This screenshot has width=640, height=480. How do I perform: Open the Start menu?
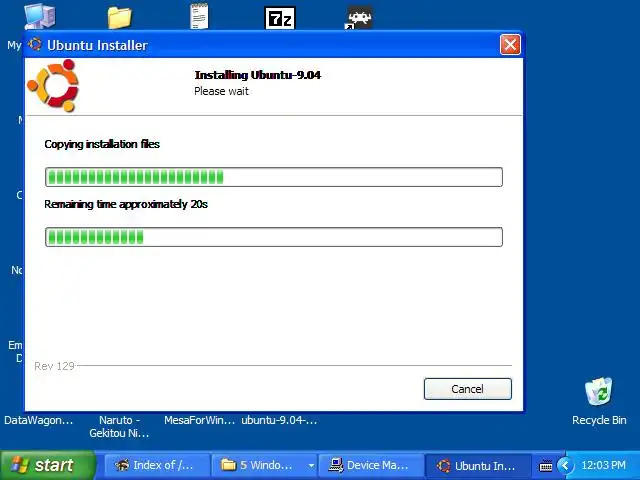pyautogui.click(x=47, y=465)
